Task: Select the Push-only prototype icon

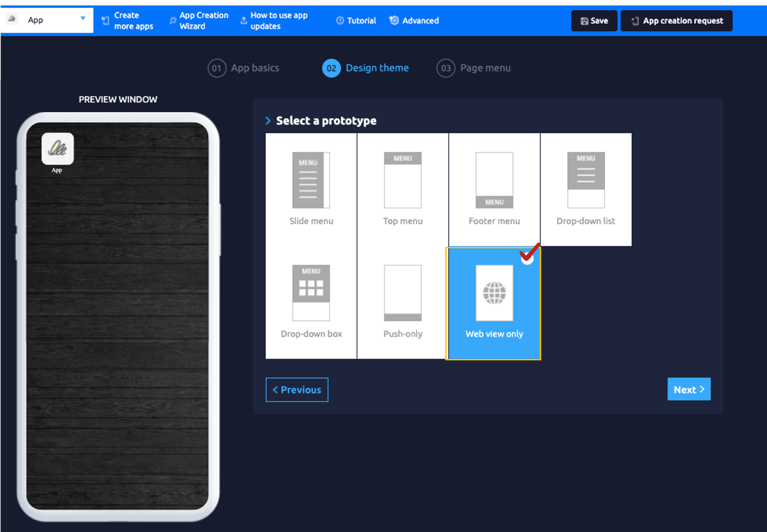Action: click(x=402, y=293)
